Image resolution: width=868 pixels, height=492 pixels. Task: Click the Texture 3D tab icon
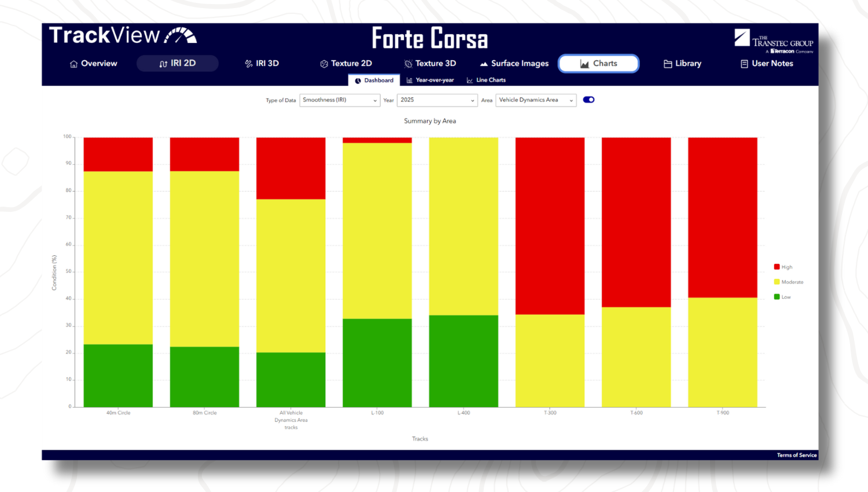(408, 64)
